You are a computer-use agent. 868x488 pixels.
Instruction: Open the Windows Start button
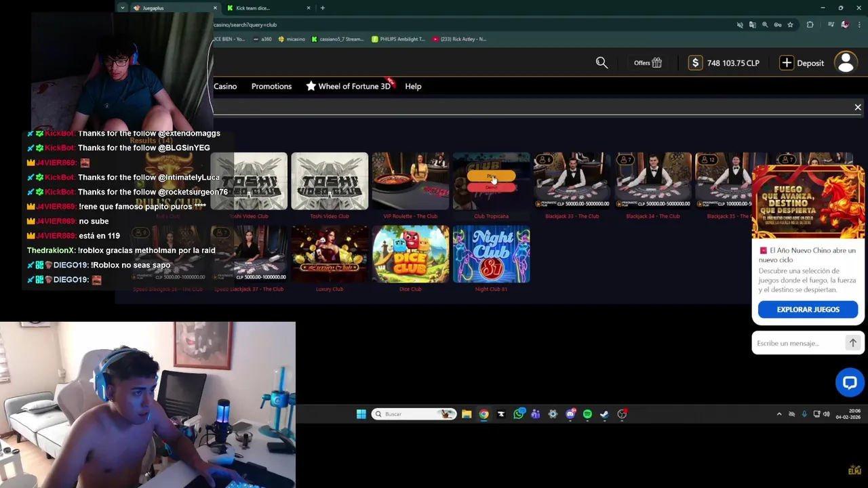[361, 414]
